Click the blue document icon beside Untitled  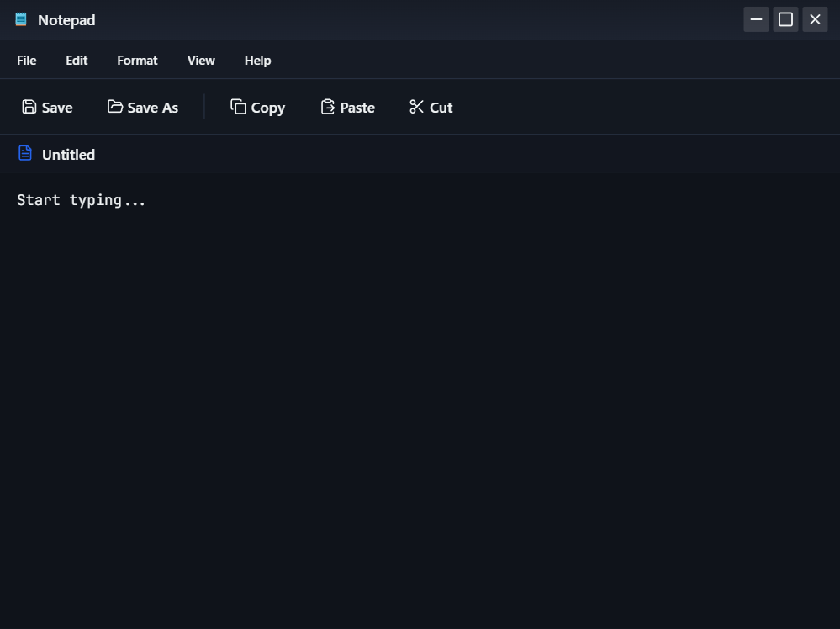point(25,153)
